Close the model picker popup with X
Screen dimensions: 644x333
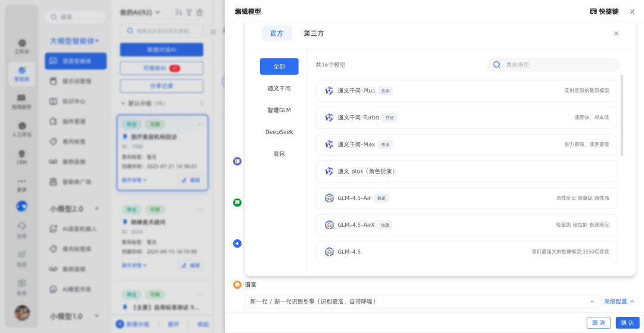coord(616,33)
